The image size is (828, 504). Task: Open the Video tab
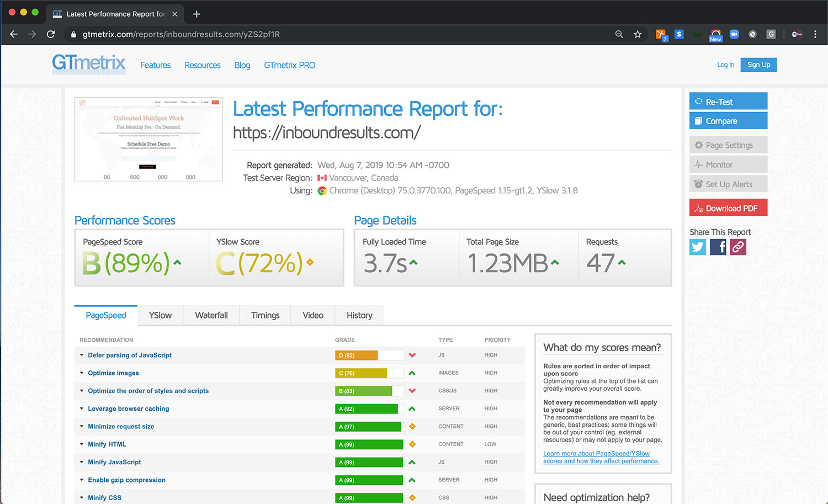click(313, 315)
